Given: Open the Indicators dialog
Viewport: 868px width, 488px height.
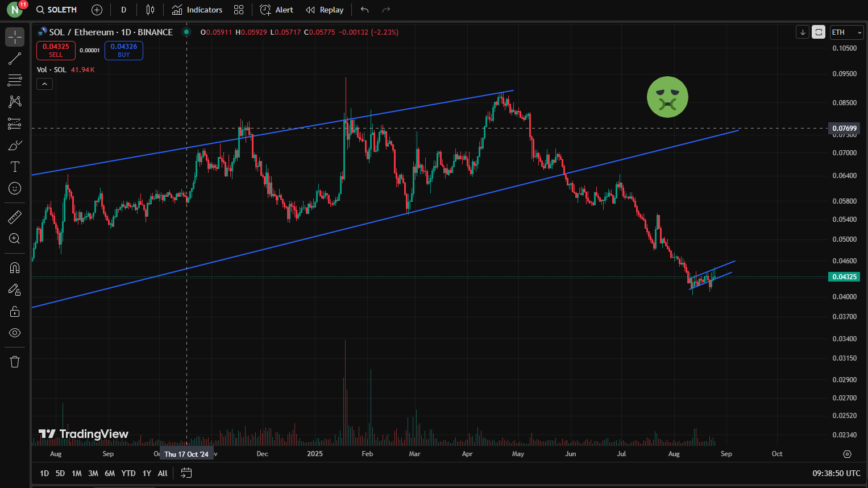Looking at the screenshot, I should [197, 10].
